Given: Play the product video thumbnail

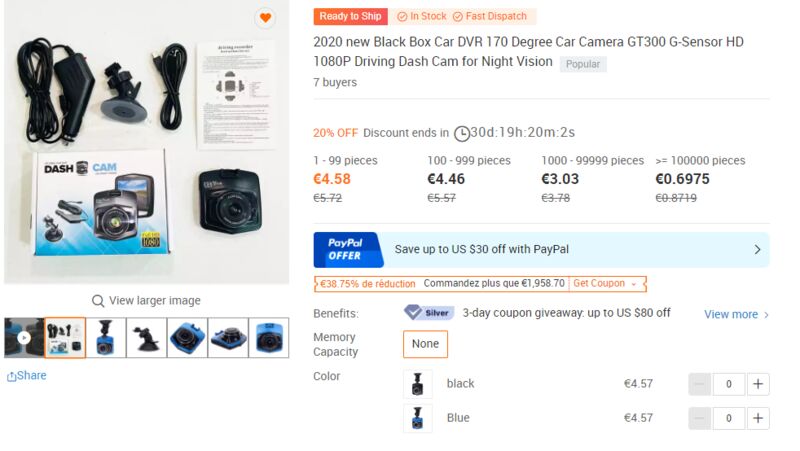Looking at the screenshot, I should (23, 338).
